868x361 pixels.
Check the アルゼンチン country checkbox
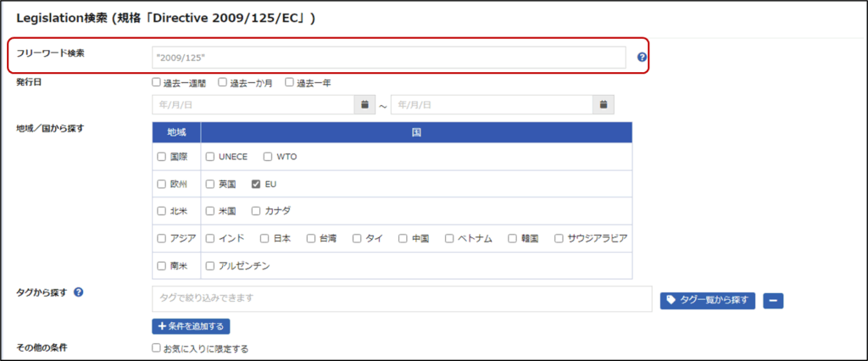tap(210, 265)
